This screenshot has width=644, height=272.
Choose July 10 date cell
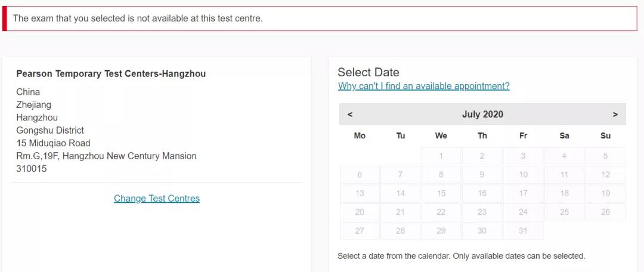tap(523, 175)
